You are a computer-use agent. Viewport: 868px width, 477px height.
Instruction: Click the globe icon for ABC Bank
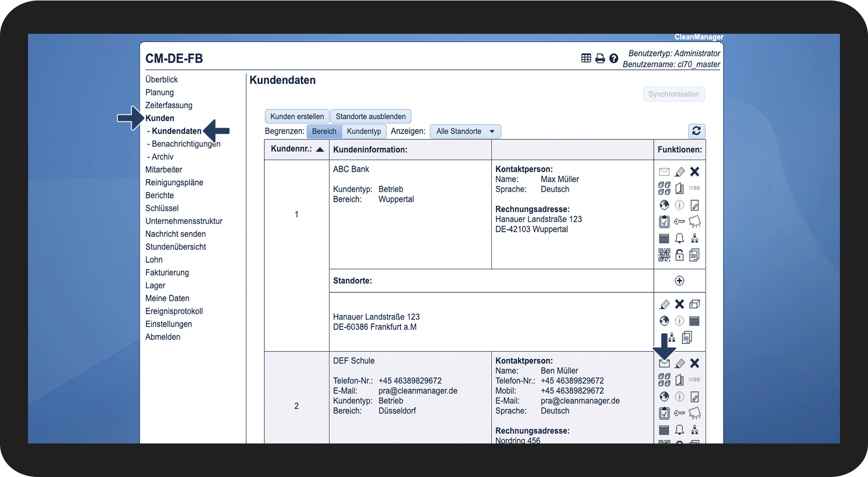(x=664, y=205)
